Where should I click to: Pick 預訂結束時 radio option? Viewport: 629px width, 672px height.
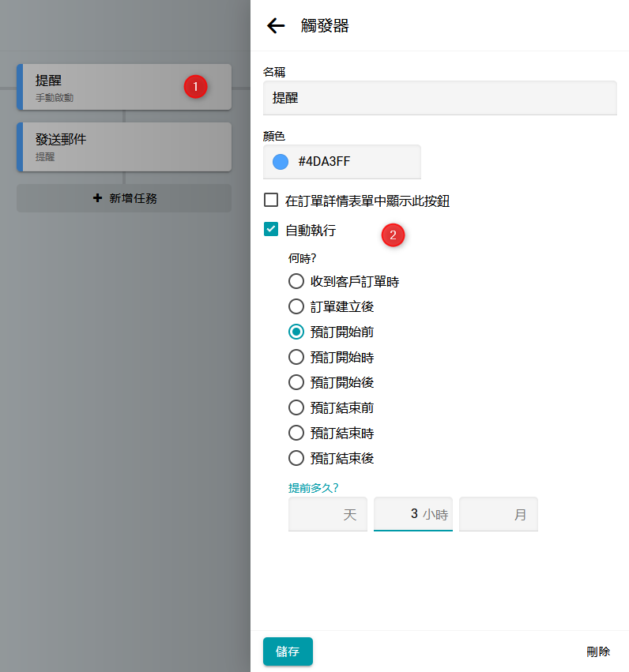click(x=296, y=433)
